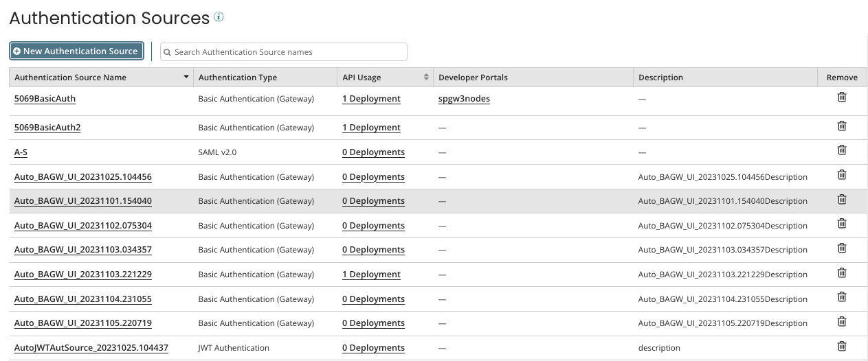Screen dimensions: 868x361
Task: Click the Authentication Type column header
Action: tap(238, 78)
